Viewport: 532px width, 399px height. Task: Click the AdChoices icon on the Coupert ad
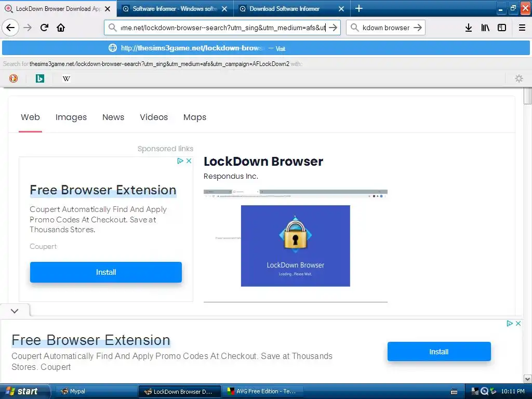point(180,161)
